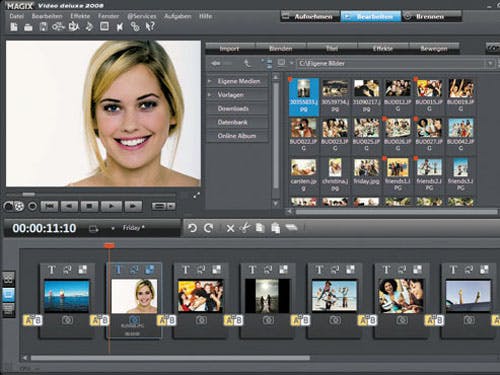The image size is (500, 375).
Task: Undo the last edit action
Action: (192, 228)
